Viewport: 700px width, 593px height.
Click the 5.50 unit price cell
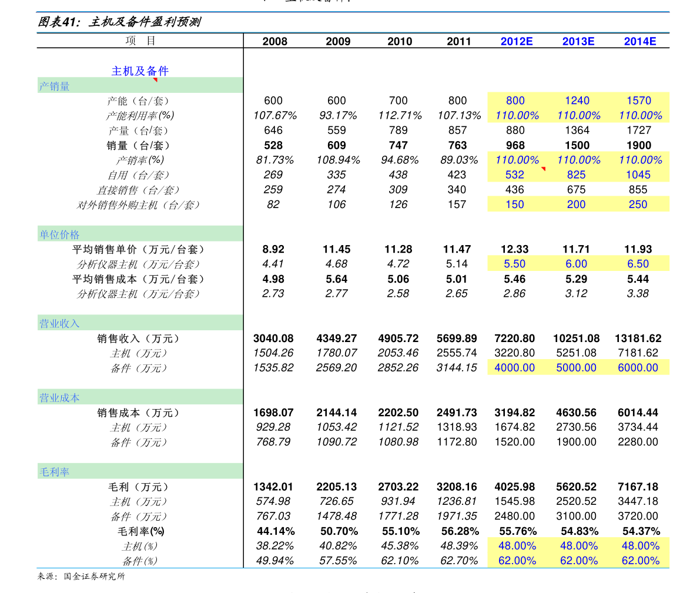(x=515, y=264)
